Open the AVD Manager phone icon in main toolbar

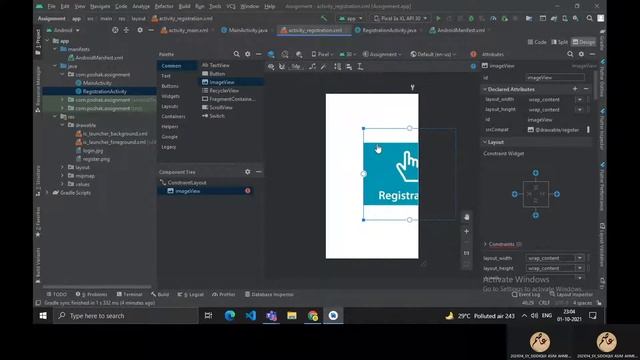[564, 18]
